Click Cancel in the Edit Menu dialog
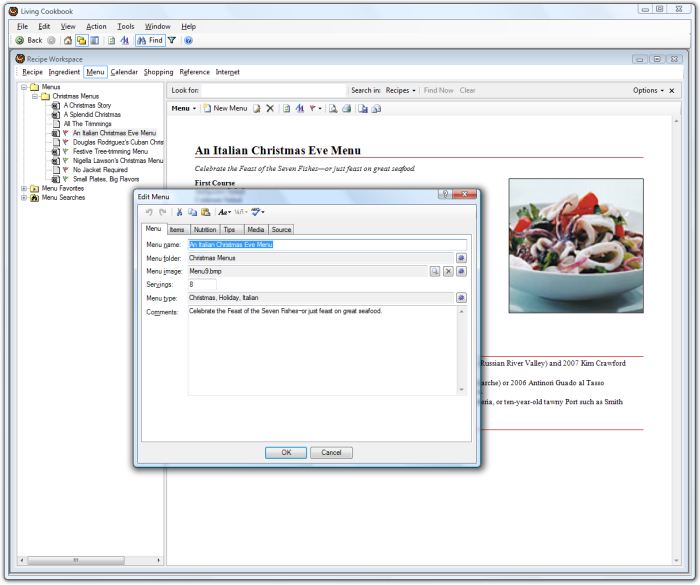 pyautogui.click(x=331, y=453)
